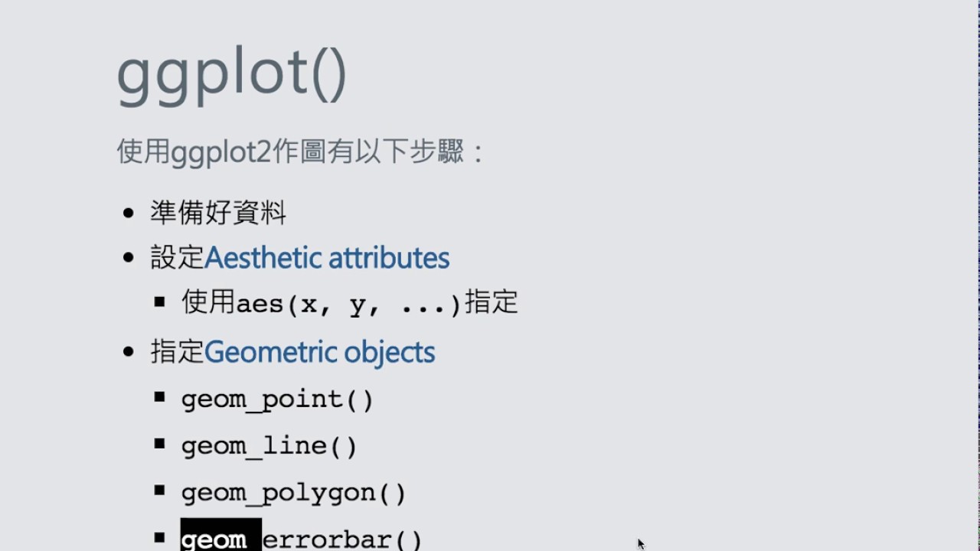Click the aes(x, y, ...) code text

(349, 304)
